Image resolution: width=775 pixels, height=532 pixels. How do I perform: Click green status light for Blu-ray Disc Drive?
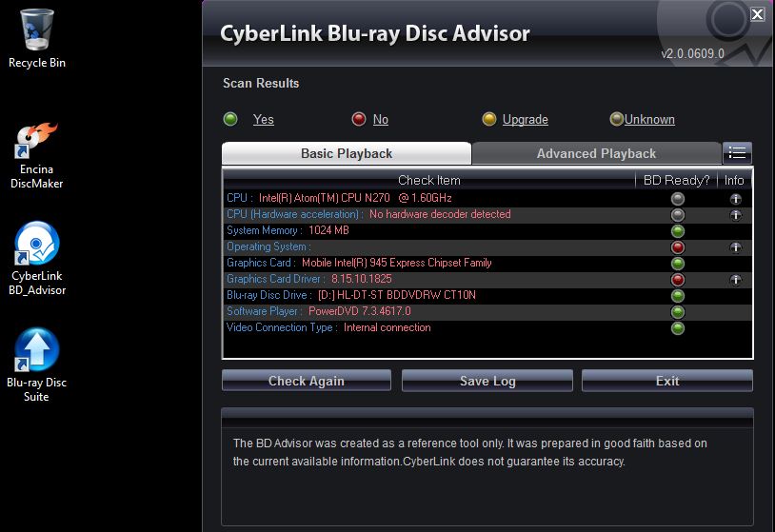point(678,296)
